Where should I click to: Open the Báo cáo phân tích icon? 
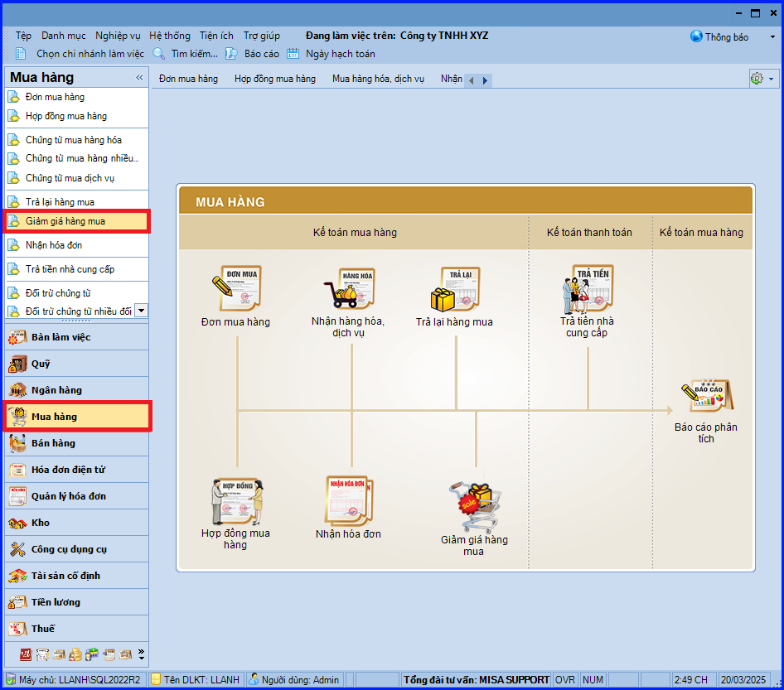click(706, 397)
